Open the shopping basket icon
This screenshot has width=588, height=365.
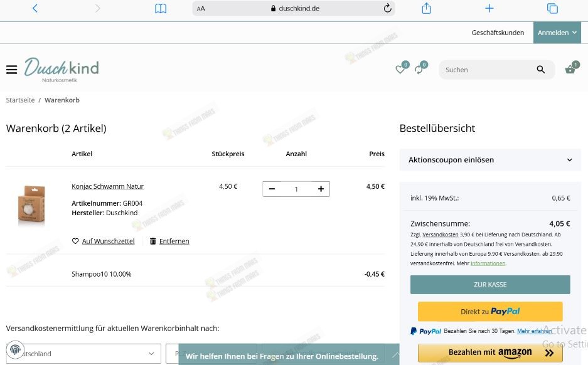[570, 70]
